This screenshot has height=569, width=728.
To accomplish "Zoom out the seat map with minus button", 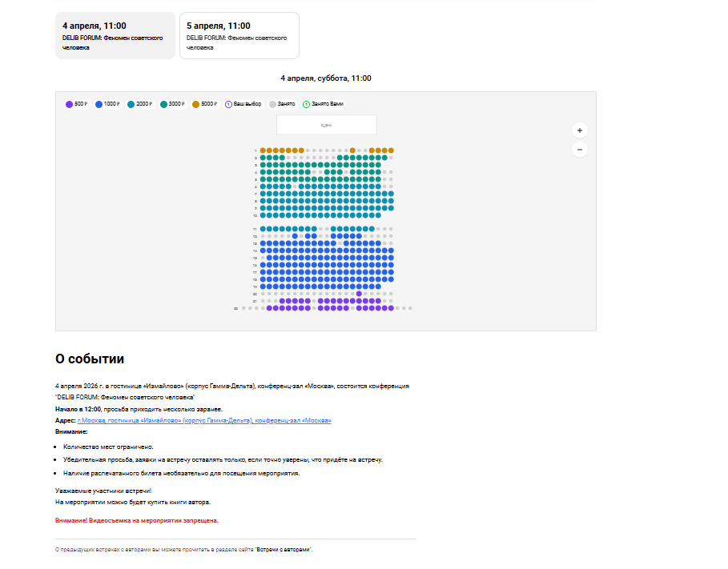I will point(579,150).
